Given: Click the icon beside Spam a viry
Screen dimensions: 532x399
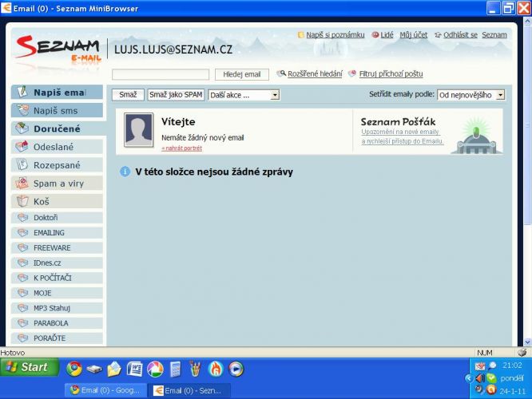Looking at the screenshot, I should click(x=22, y=183).
